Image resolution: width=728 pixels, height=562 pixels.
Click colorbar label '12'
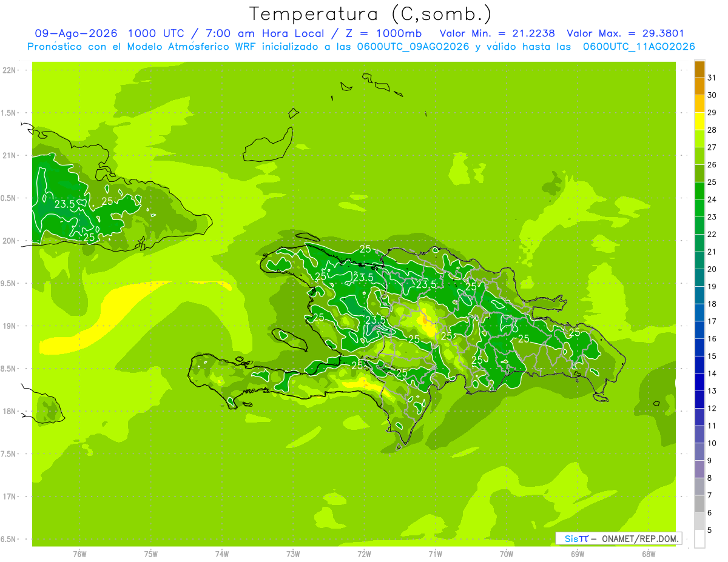pos(712,409)
